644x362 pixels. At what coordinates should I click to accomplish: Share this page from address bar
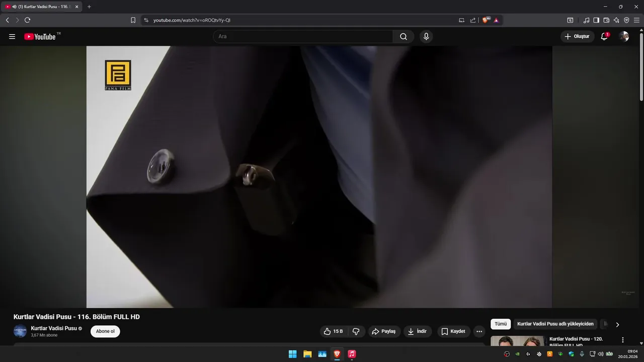pyautogui.click(x=473, y=20)
